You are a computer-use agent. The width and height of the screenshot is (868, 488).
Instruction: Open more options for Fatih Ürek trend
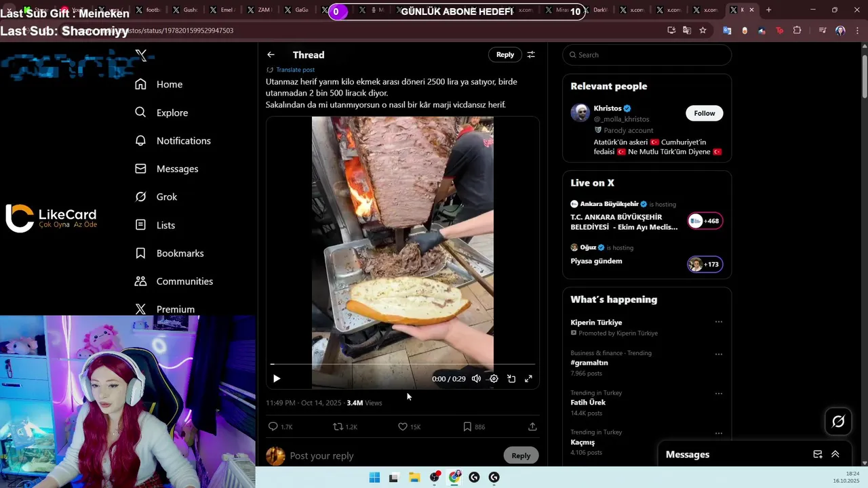(x=719, y=393)
